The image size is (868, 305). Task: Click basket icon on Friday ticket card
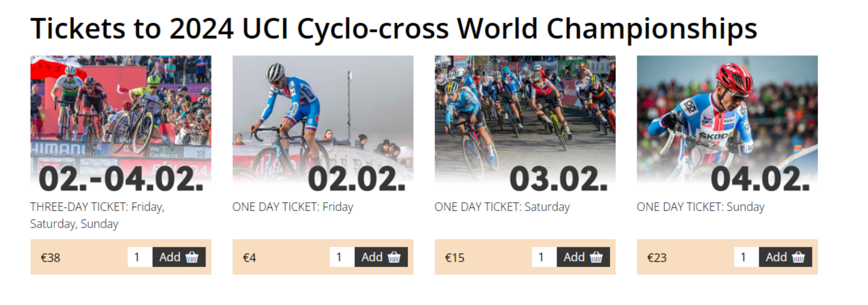pyautogui.click(x=394, y=257)
